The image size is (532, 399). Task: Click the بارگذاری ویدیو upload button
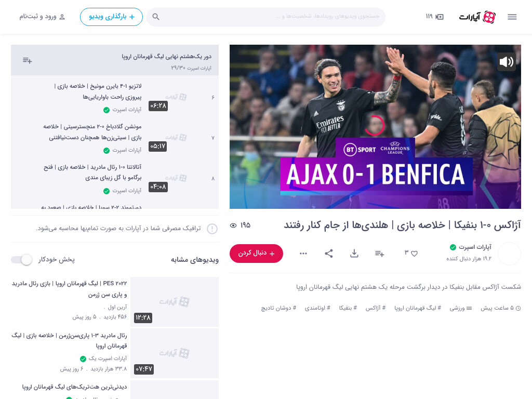pyautogui.click(x=111, y=17)
